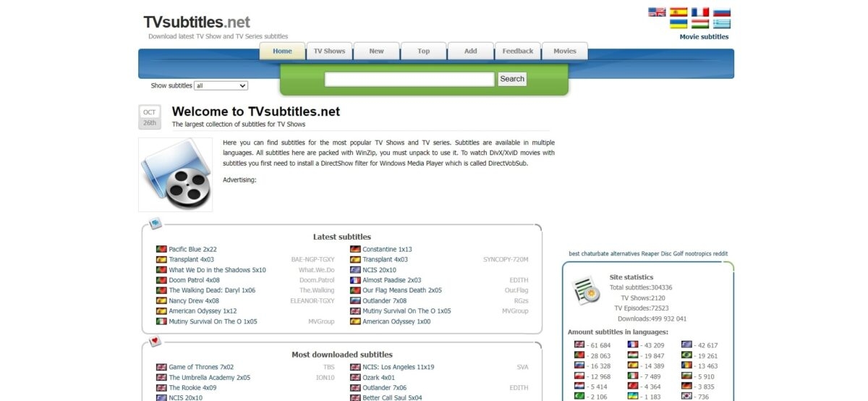Click the Ukrainian flag in the header

pyautogui.click(x=678, y=24)
